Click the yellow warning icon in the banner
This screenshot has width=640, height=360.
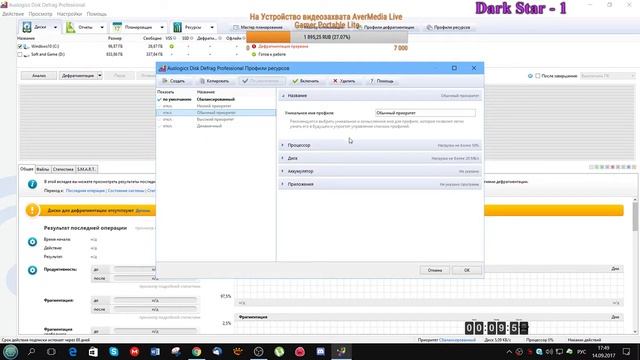coord(32,210)
